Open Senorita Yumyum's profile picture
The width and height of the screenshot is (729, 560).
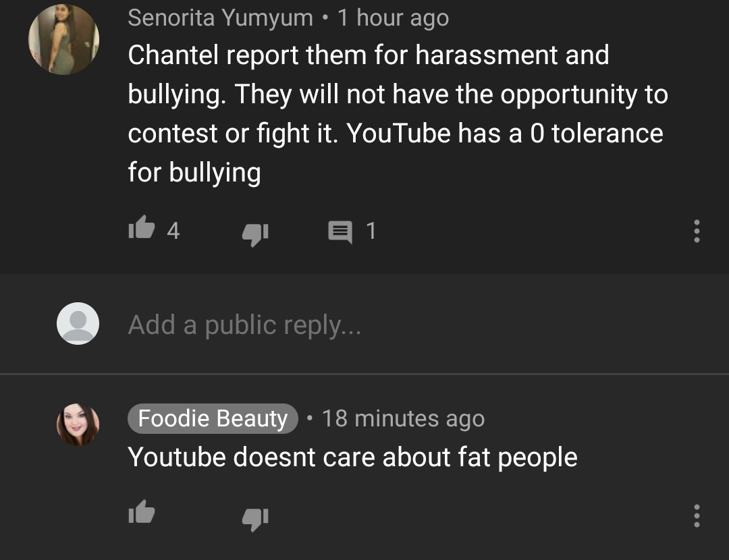coord(63,40)
